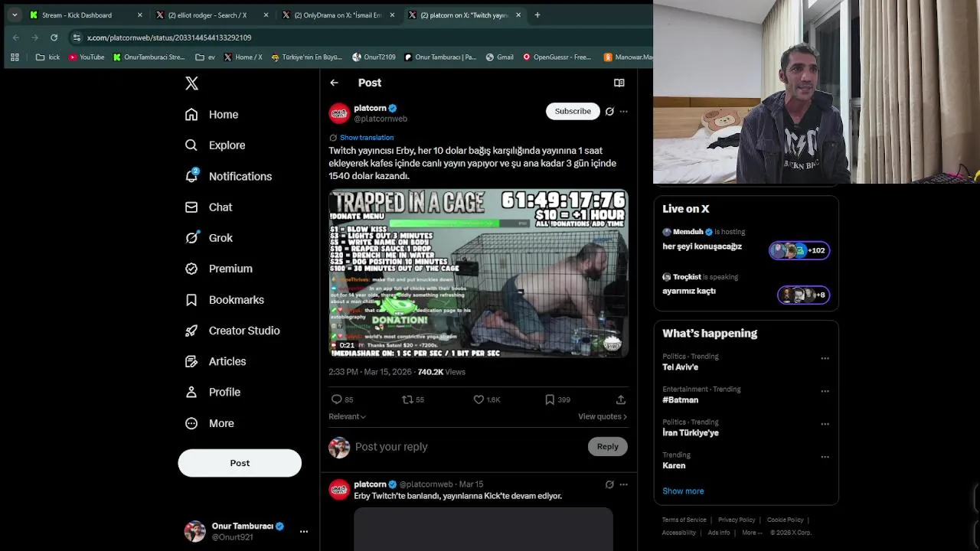Click the More sidebar icon
Image resolution: width=980 pixels, height=551 pixels.
pyautogui.click(x=191, y=423)
